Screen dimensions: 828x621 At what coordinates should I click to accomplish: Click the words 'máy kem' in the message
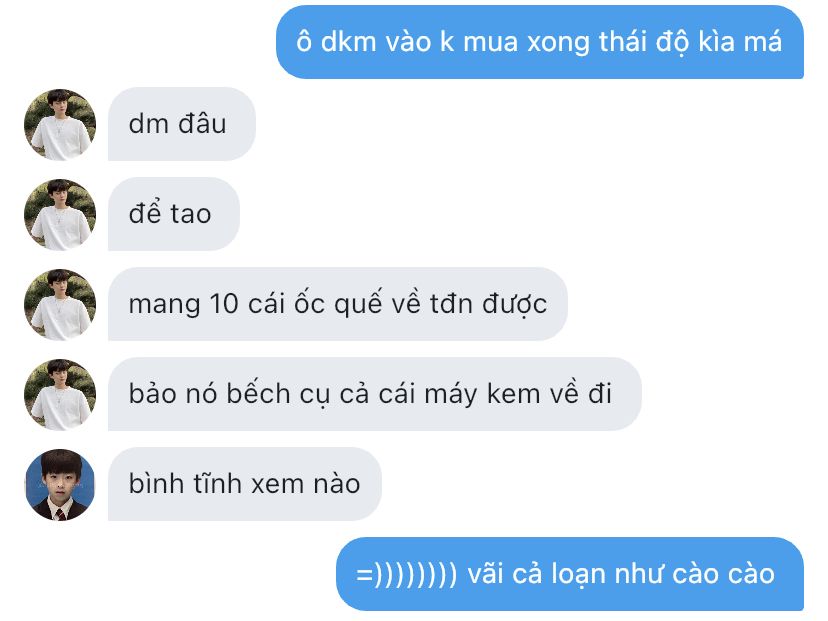pos(482,395)
